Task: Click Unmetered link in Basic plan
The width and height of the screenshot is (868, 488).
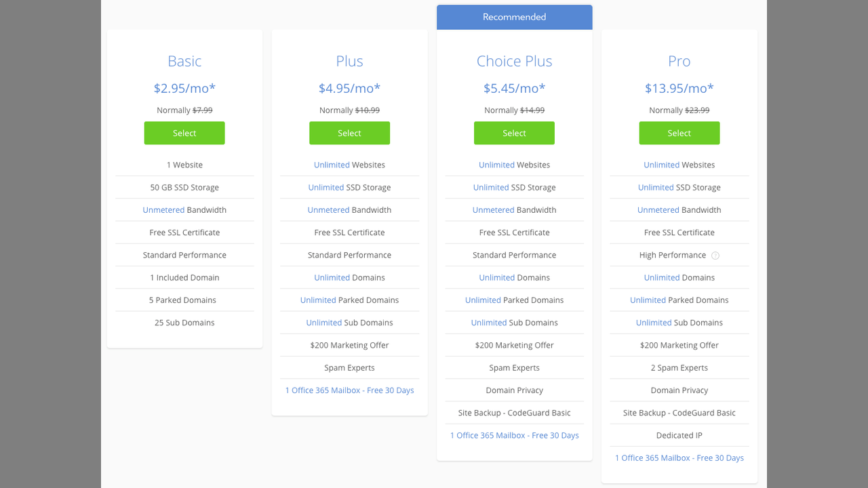Action: [x=163, y=210]
